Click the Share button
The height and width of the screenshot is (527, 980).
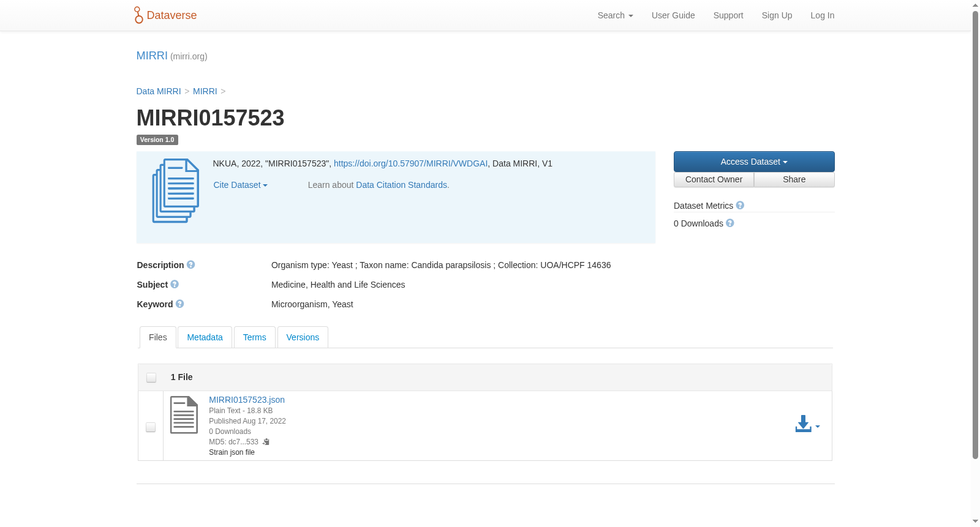[x=794, y=179]
